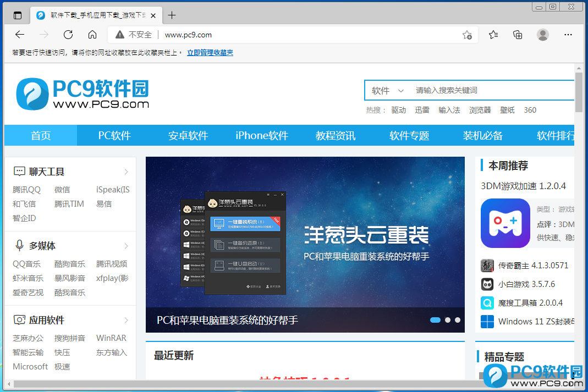Click the 立即管理收藏夹 link
Viewport: 588px width, 392px height.
click(210, 52)
